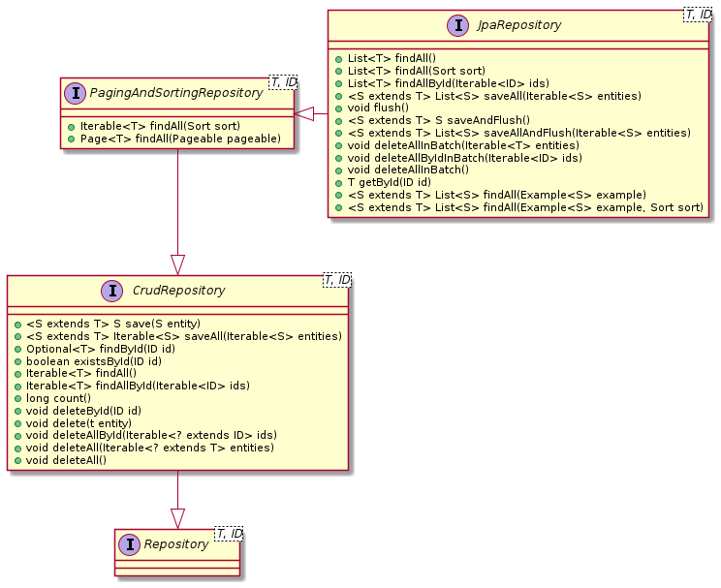Select the green marker beside T getById(ID id)
Image resolution: width=721 pixels, height=588 pixels.
338,182
